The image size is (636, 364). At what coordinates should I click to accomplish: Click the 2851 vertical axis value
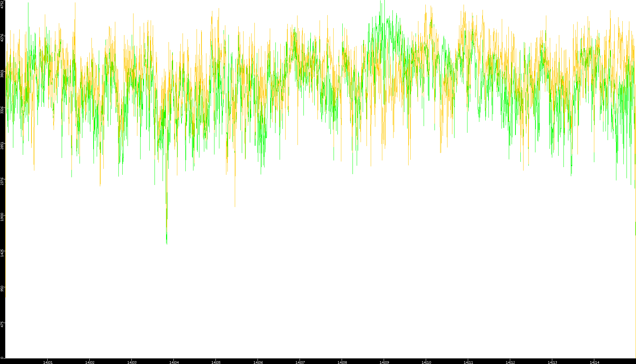click(x=2, y=145)
